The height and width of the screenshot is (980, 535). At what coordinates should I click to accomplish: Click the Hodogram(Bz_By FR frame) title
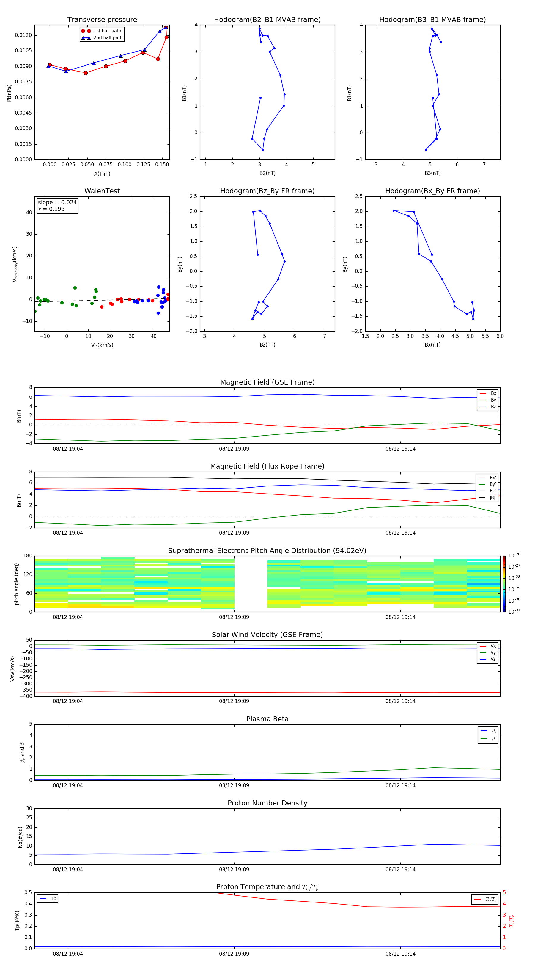[x=267, y=191]
